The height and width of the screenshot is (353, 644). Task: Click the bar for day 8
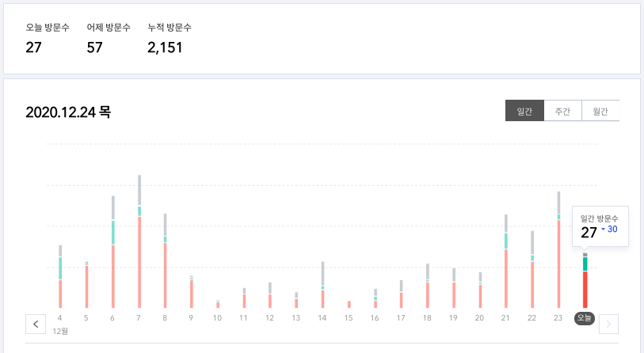coord(166,261)
